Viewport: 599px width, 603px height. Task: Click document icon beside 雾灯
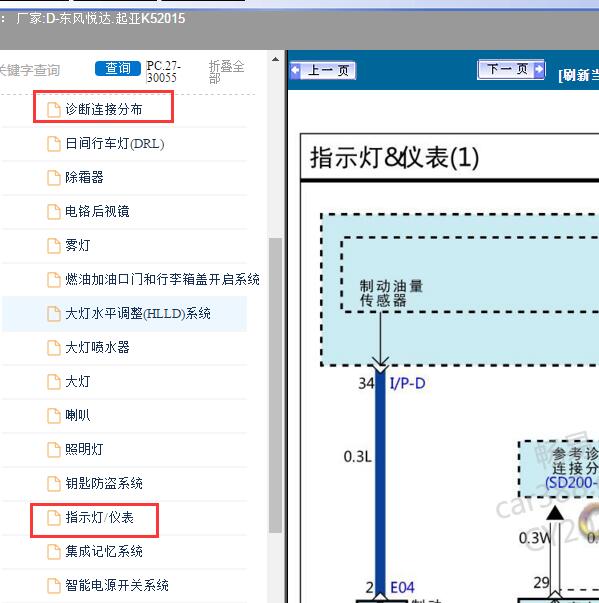(x=54, y=245)
